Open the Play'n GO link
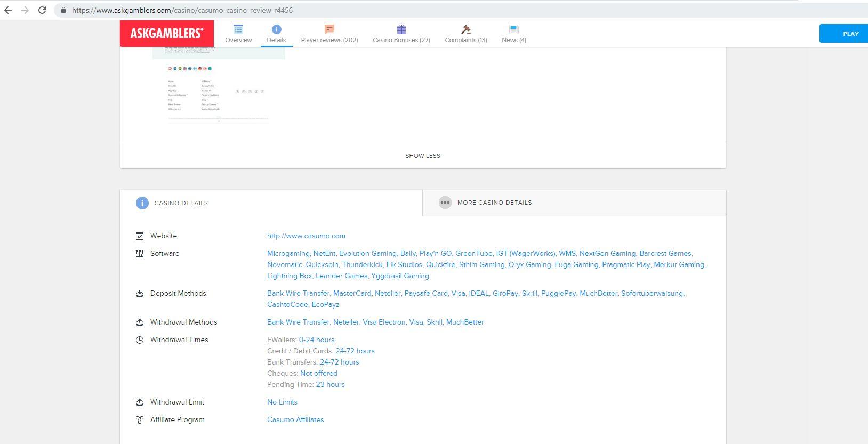The image size is (868, 444). pos(435,253)
